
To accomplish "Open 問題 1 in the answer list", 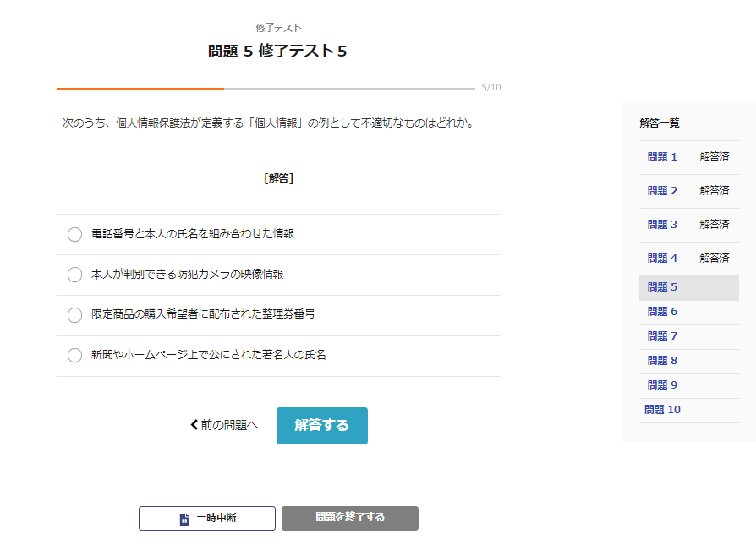I will tap(662, 157).
